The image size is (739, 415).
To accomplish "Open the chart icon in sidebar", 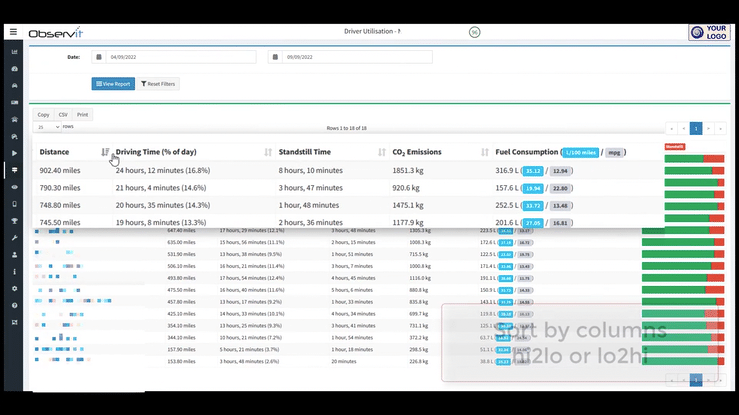I will (x=14, y=52).
